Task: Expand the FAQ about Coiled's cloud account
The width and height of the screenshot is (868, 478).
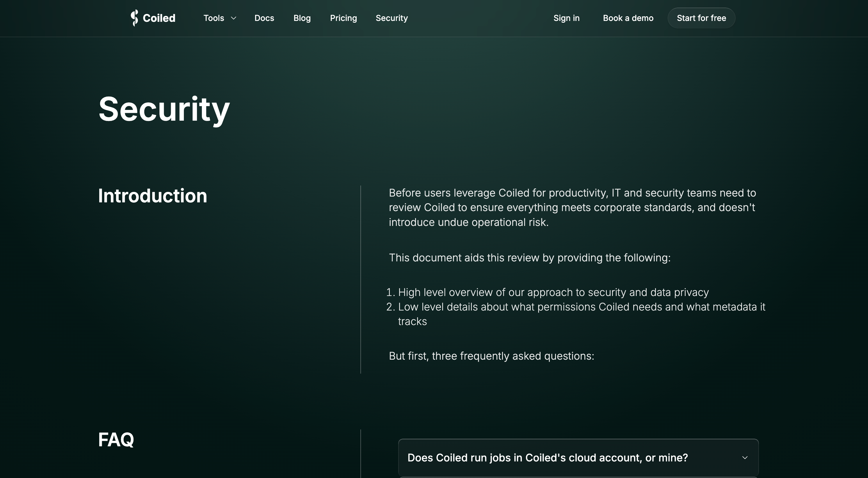Action: [x=578, y=458]
